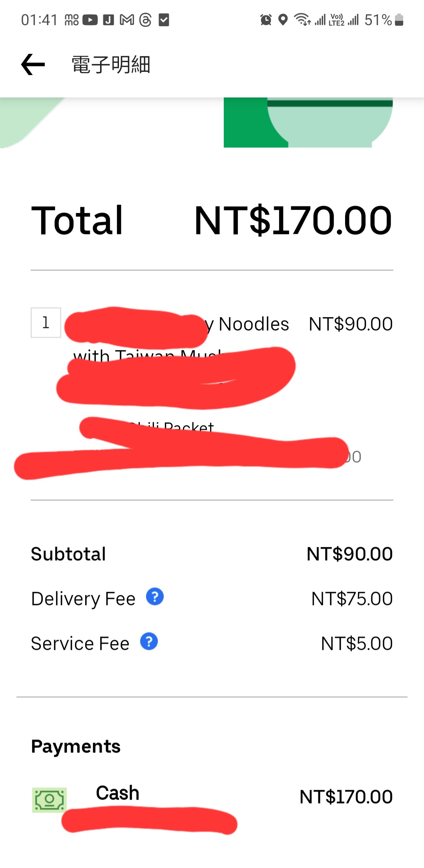This screenshot has width=424, height=868.
Task: Tap the alarm clock status icon
Action: point(266,20)
